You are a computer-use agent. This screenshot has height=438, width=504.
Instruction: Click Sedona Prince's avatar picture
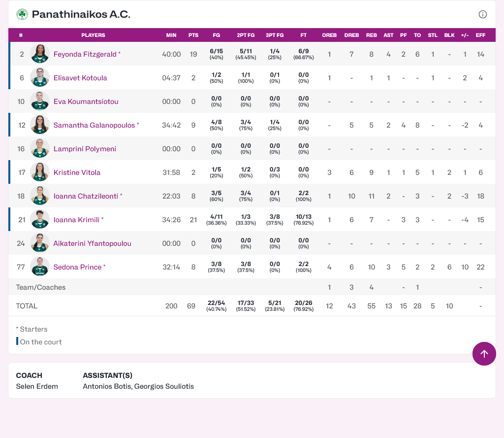tap(40, 267)
